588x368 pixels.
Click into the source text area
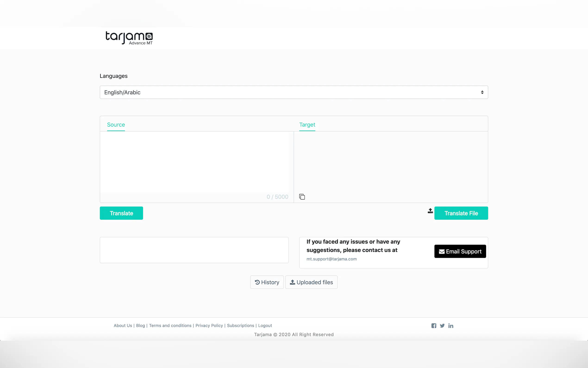point(194,162)
